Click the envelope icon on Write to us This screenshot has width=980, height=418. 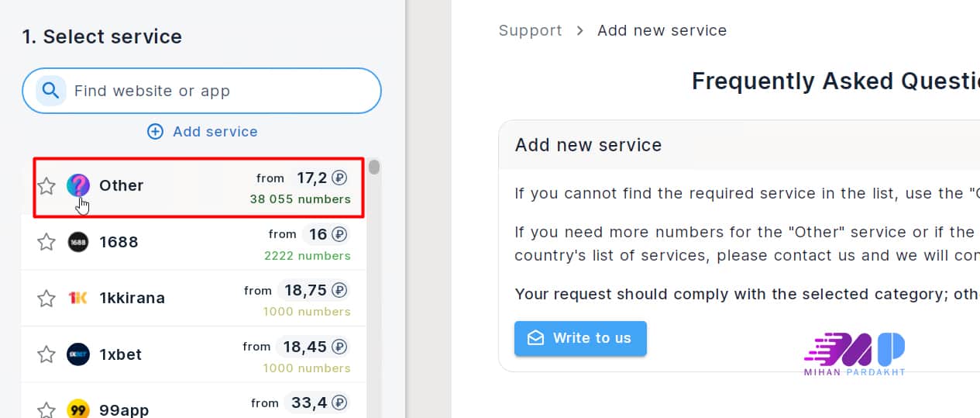coord(535,338)
